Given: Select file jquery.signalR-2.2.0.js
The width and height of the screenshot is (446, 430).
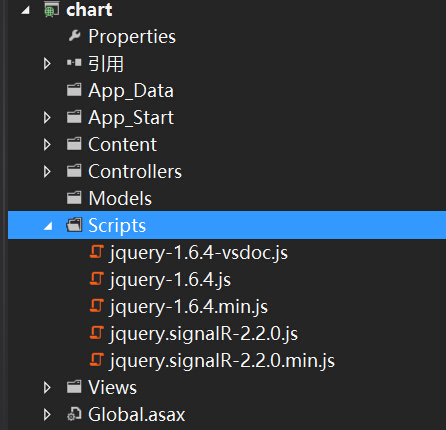Looking at the screenshot, I should click(x=204, y=334).
